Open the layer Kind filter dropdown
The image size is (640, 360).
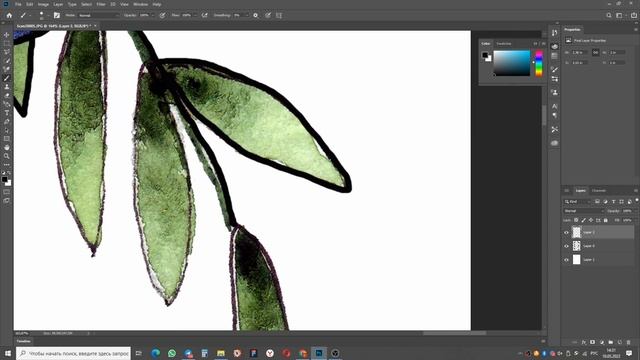pyautogui.click(x=577, y=202)
